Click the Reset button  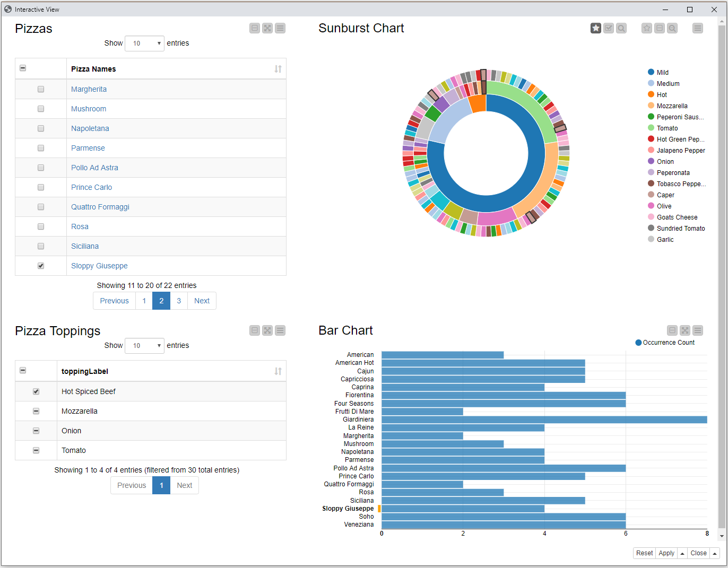pyautogui.click(x=644, y=553)
